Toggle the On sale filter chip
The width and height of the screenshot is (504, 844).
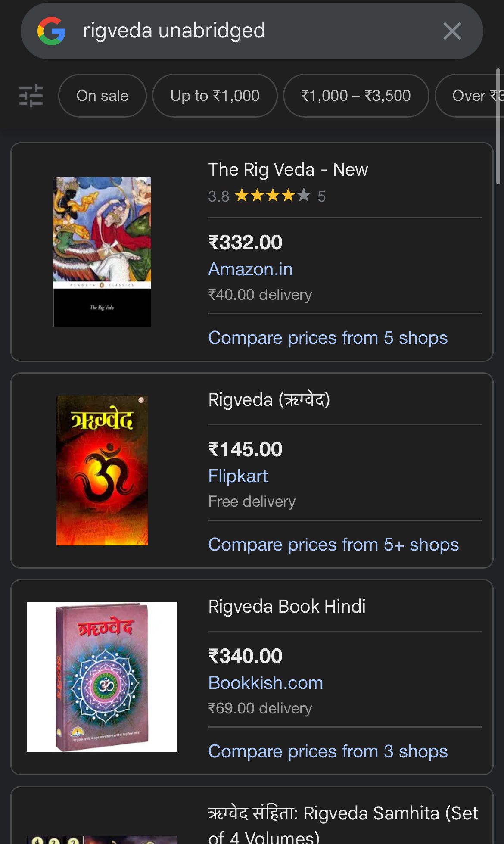pyautogui.click(x=103, y=96)
